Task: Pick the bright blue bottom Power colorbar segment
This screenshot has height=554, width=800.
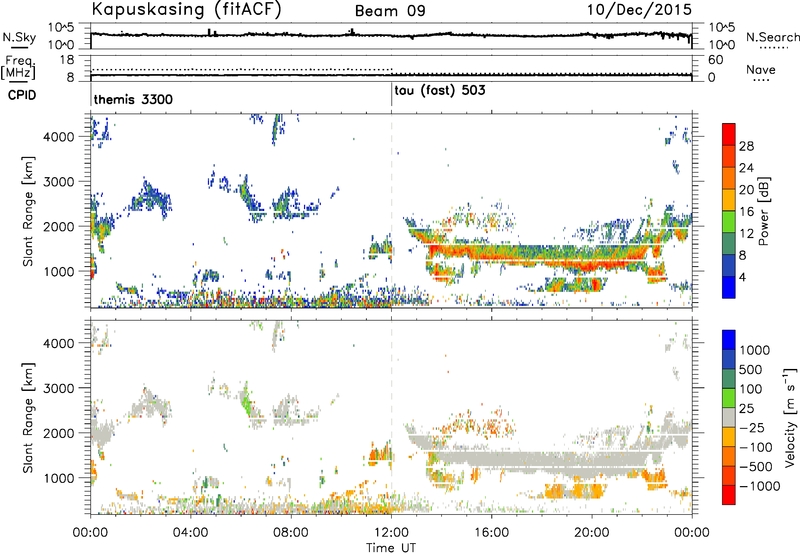Action: (x=729, y=287)
